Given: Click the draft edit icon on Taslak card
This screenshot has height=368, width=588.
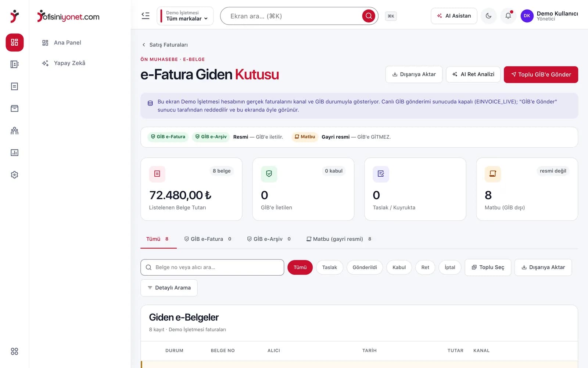Looking at the screenshot, I should (x=381, y=174).
